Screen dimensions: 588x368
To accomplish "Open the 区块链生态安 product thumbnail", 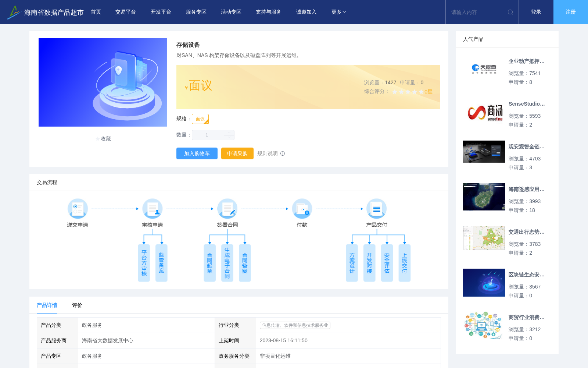I will point(484,283).
